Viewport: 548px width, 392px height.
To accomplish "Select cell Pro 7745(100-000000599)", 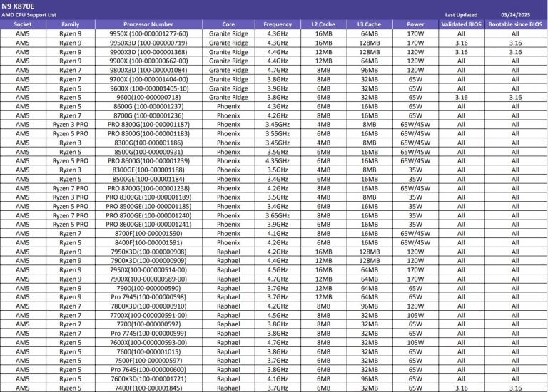I will (x=148, y=334).
